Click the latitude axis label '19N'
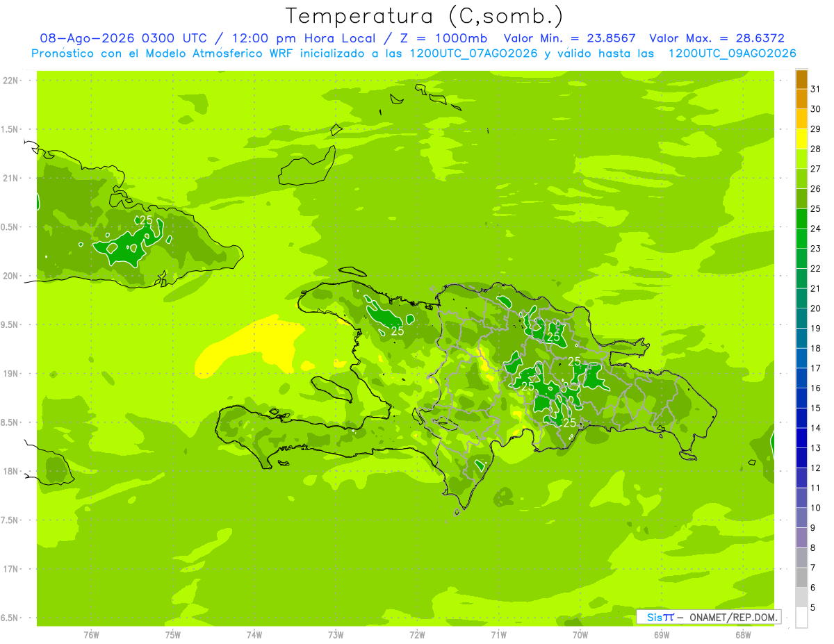The height and width of the screenshot is (644, 834). point(11,373)
